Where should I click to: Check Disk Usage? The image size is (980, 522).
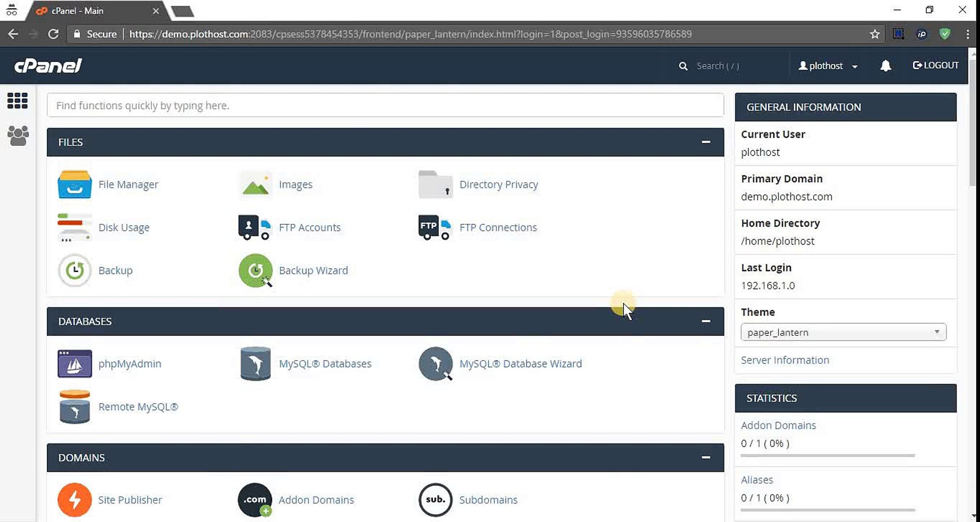coord(124,227)
